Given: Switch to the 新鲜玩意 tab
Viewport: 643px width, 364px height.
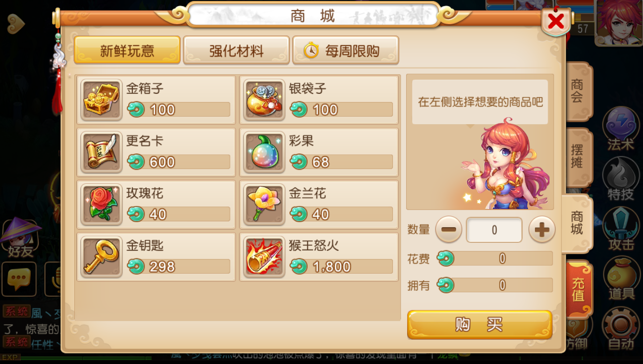Looking at the screenshot, I should click(x=127, y=50).
